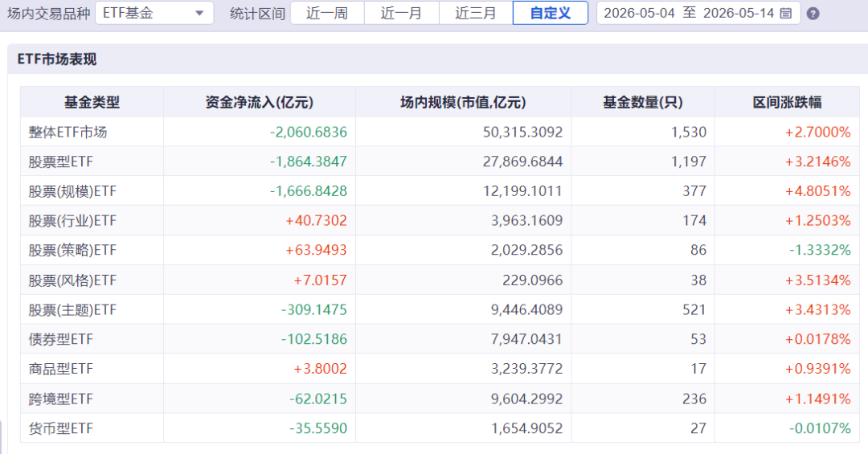Select the 股票(主题)ETF row label

72,309
